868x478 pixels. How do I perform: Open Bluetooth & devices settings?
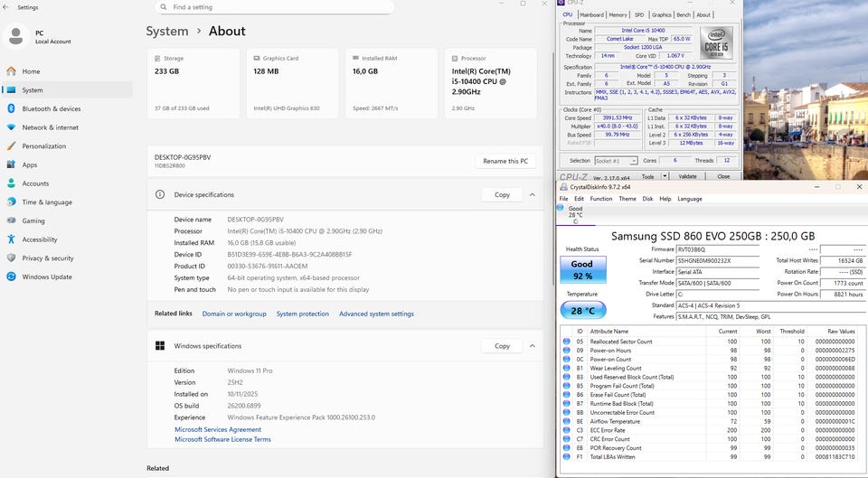(x=51, y=108)
